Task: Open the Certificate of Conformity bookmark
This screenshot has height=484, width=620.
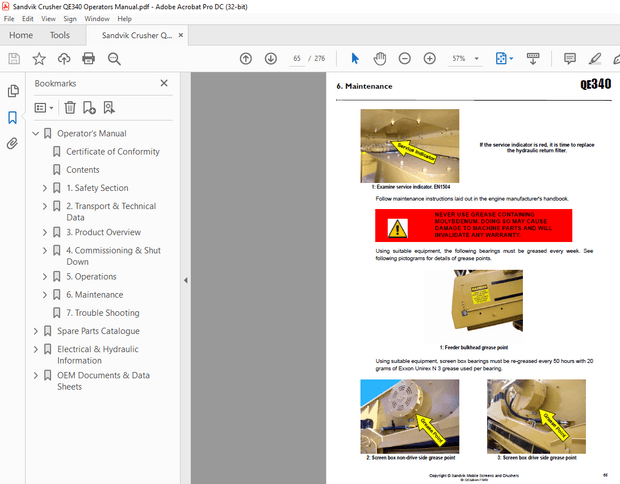Action: pyautogui.click(x=113, y=152)
